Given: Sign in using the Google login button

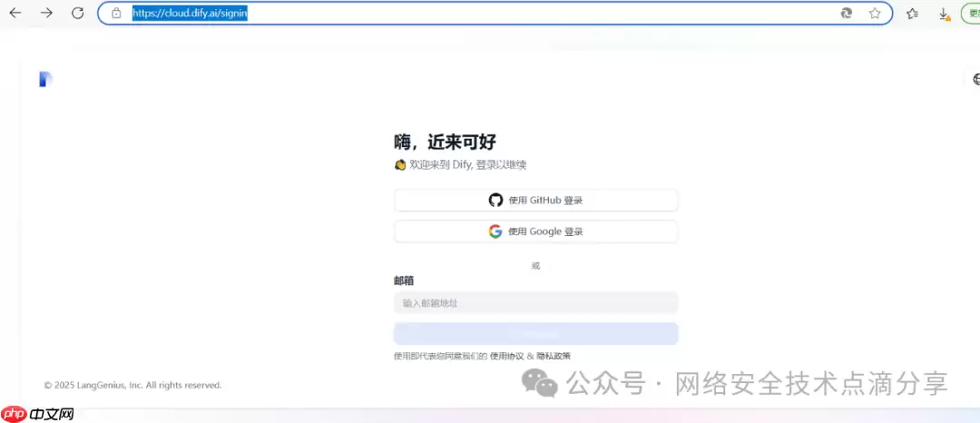Looking at the screenshot, I should click(x=535, y=231).
